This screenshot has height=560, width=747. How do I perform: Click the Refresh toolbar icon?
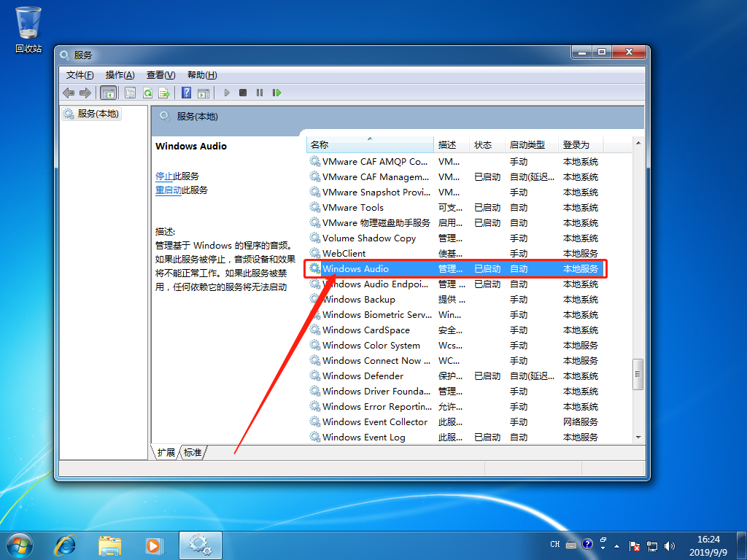[147, 93]
